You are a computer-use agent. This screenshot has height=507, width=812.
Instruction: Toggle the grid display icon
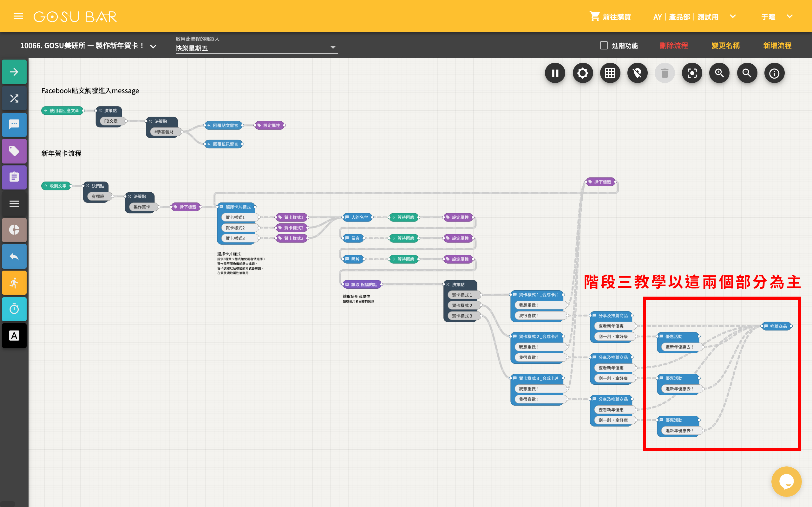610,73
